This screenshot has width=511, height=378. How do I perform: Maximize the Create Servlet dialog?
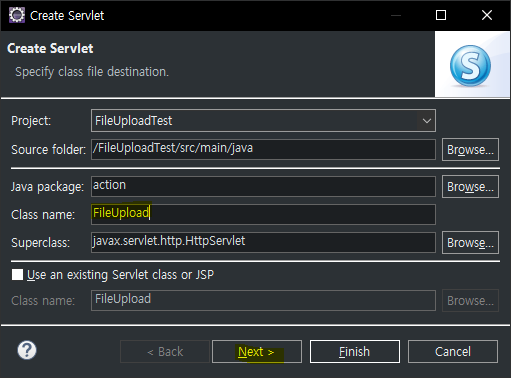[x=441, y=15]
